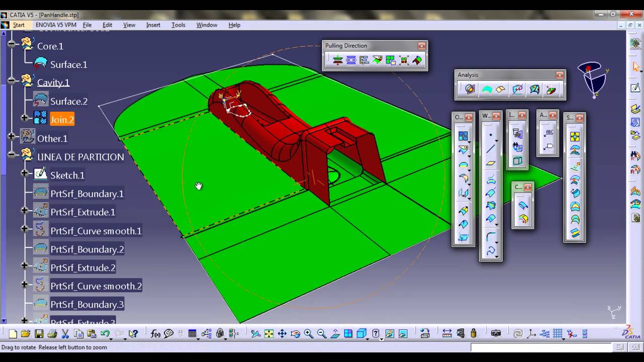The height and width of the screenshot is (362, 644).
Task: Open the Help menu
Action: point(234,25)
